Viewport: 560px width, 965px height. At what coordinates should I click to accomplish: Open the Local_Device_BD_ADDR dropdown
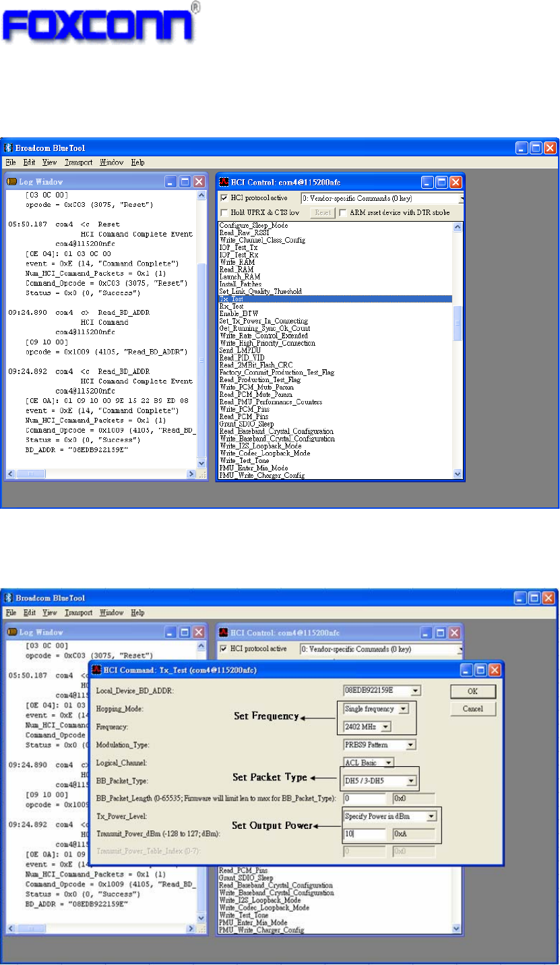click(416, 690)
